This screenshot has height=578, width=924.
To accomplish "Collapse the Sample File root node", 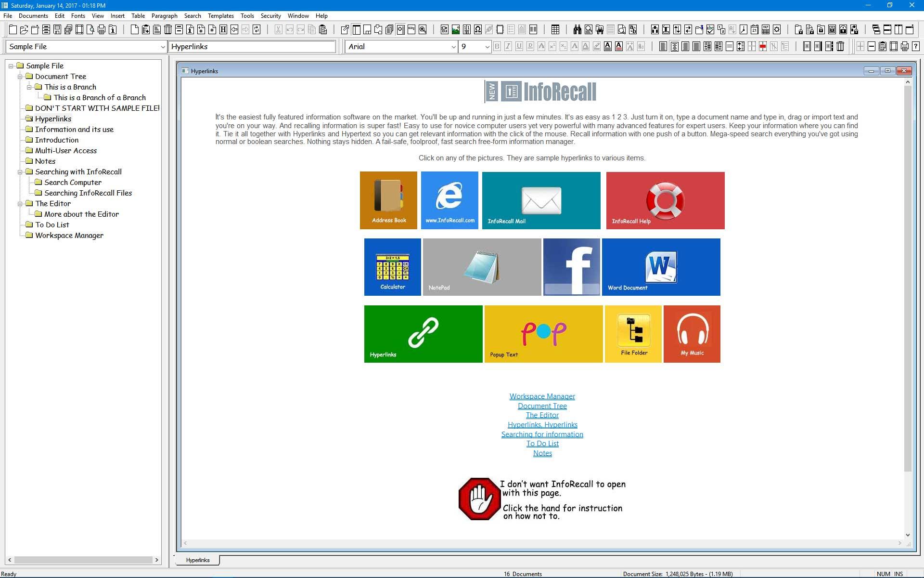I will tap(11, 66).
